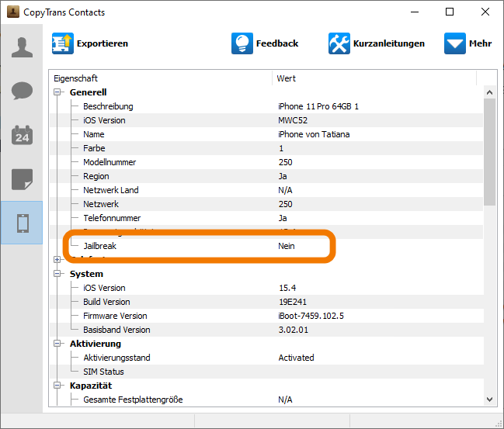Maximize the CopyTrans Contacts window
504x429 pixels.
(450, 12)
